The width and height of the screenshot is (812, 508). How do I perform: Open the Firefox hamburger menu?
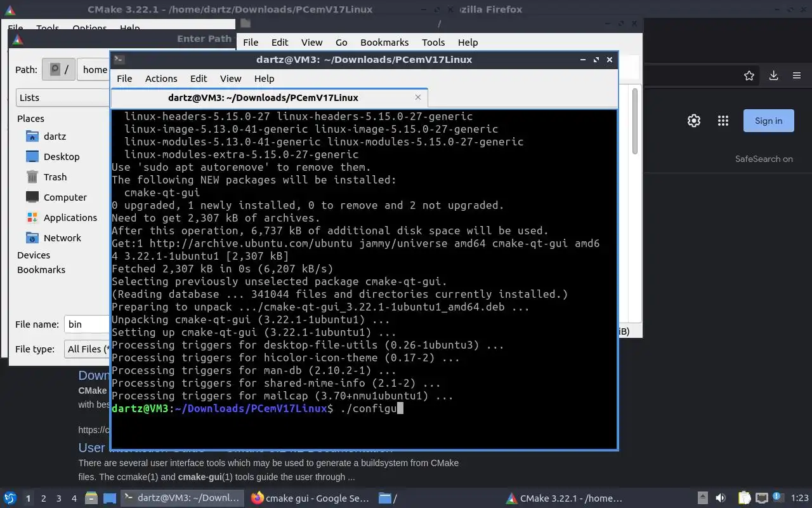point(797,76)
